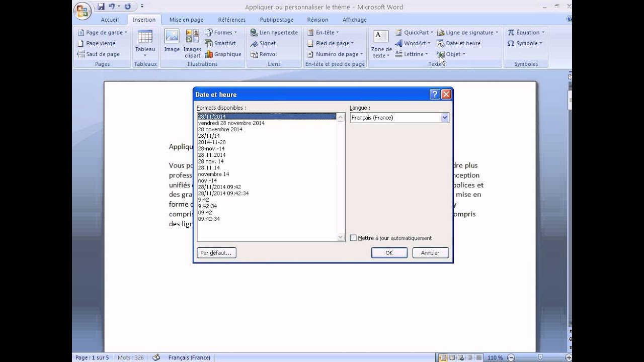Open the Publipostage tab
644x362 pixels.
[276, 20]
